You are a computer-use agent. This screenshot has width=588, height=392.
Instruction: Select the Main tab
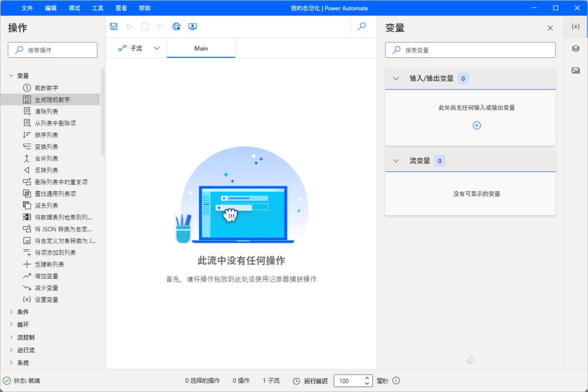click(x=201, y=48)
